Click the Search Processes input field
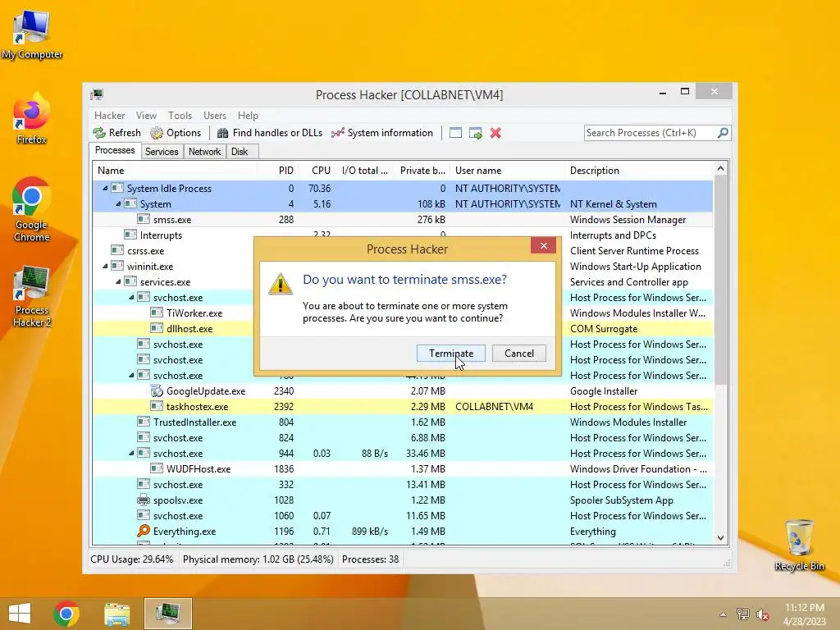This screenshot has width=840, height=630. pos(650,133)
